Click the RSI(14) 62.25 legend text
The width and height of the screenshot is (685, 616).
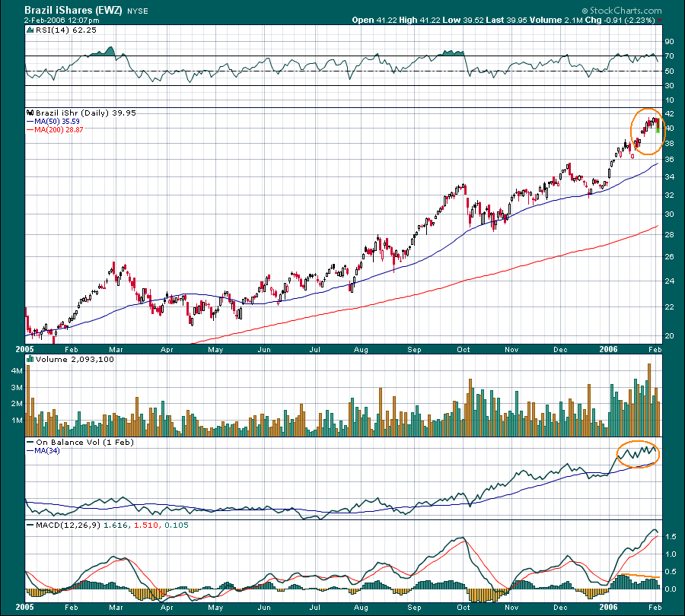(x=66, y=30)
